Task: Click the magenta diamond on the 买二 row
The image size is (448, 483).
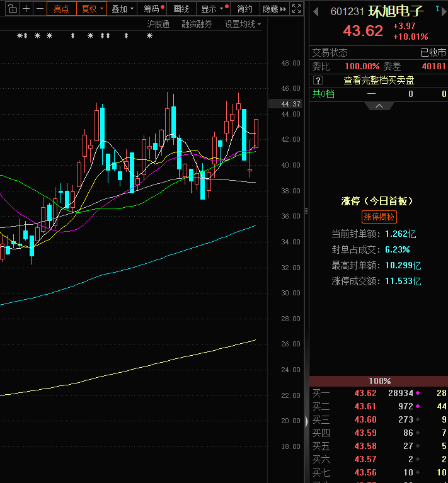Action: click(418, 406)
